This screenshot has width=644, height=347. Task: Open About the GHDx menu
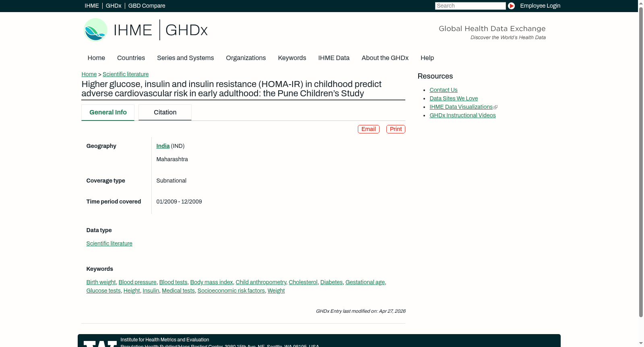coord(385,58)
